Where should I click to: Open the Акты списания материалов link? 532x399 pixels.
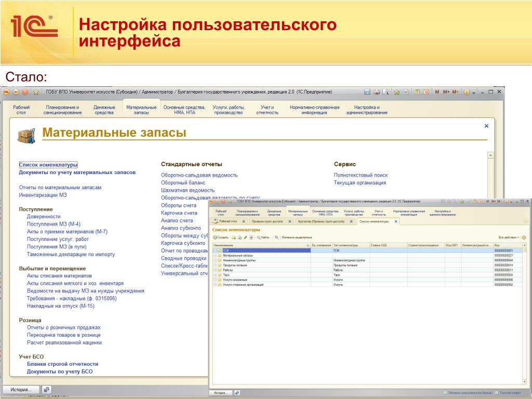59,276
